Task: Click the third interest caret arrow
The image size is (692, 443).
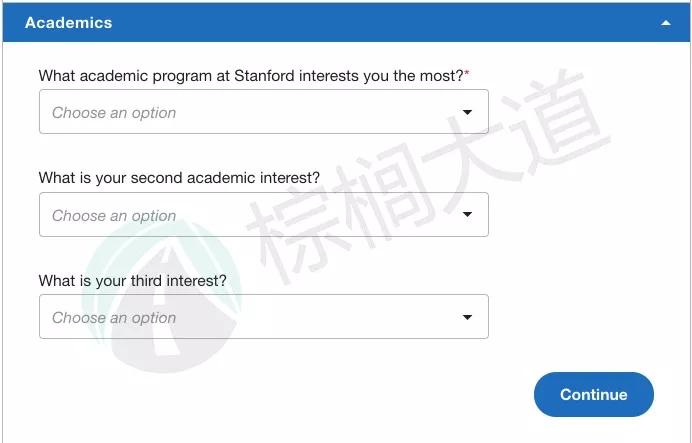Action: (467, 318)
